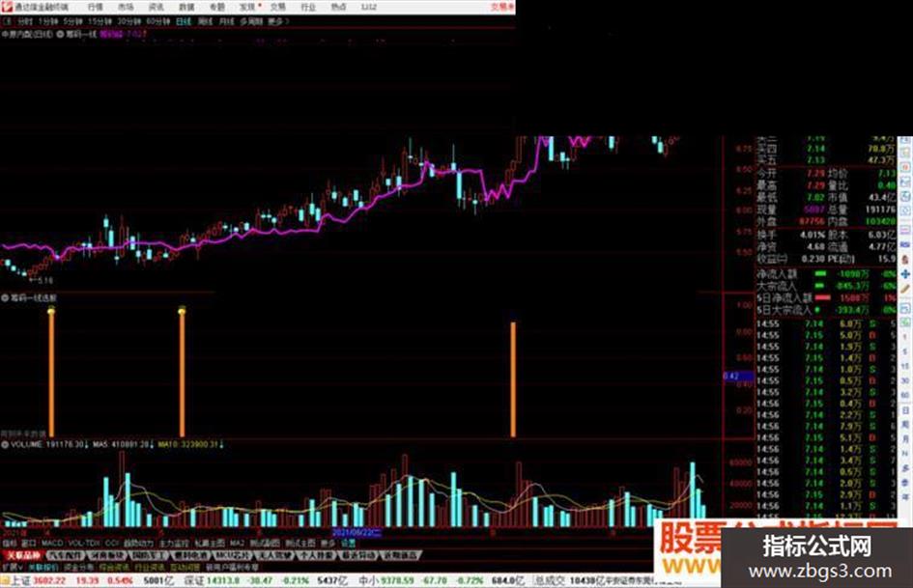The height and width of the screenshot is (588, 913).
Task: Open the 资讯 menu
Action: pyautogui.click(x=157, y=7)
